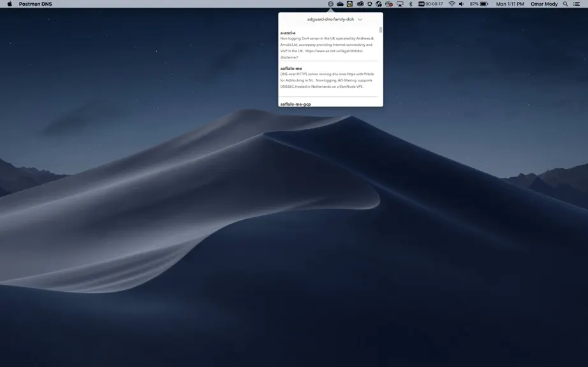Open the Creative Cloud menu bar icon

tap(360, 4)
